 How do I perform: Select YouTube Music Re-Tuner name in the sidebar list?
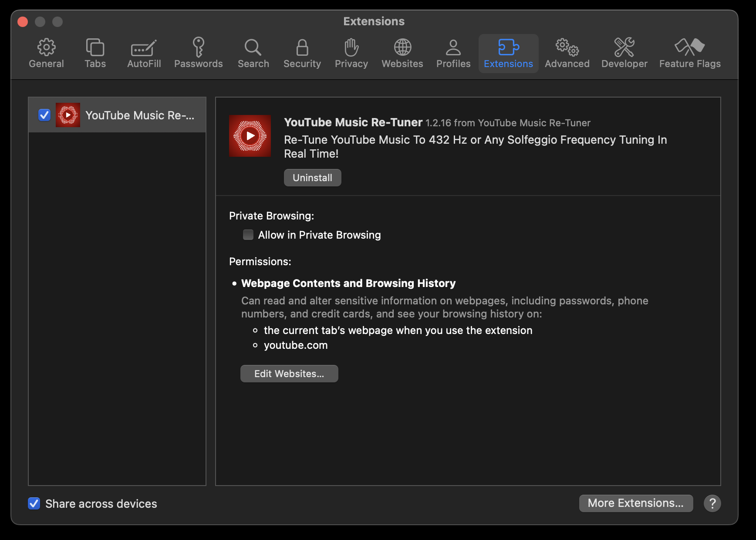[139, 115]
